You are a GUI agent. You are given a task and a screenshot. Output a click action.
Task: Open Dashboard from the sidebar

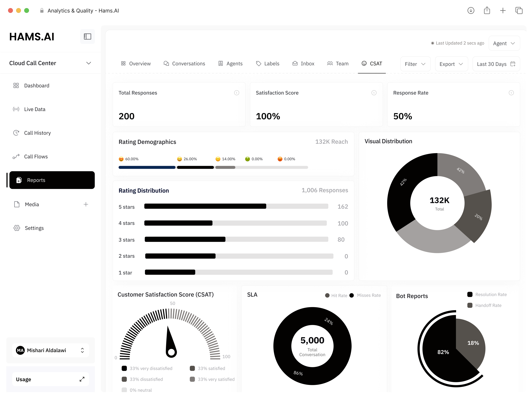[x=37, y=86]
